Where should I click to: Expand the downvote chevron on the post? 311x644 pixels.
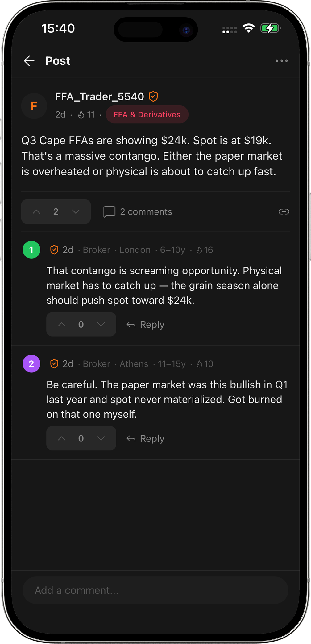[76, 211]
